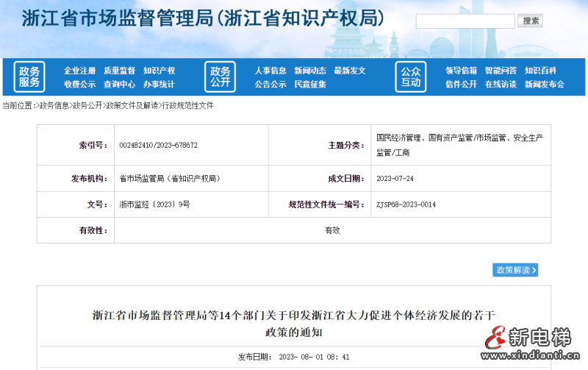588x370 pixels.
Task: Open 人事信息 navigation link
Action: tap(270, 71)
